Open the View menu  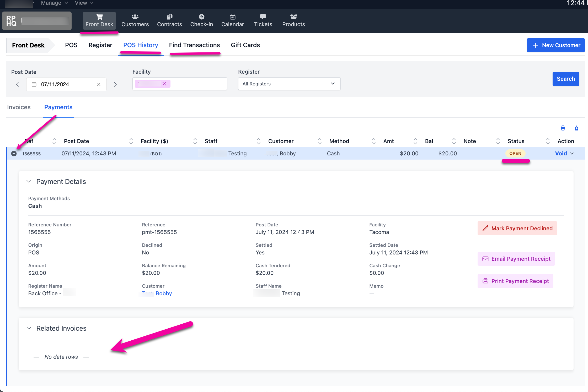pyautogui.click(x=84, y=3)
